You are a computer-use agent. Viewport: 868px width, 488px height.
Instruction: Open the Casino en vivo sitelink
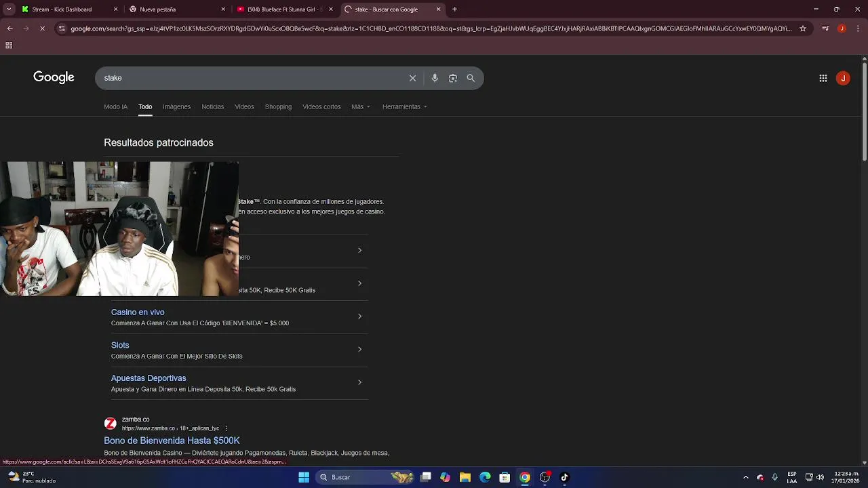tap(138, 312)
